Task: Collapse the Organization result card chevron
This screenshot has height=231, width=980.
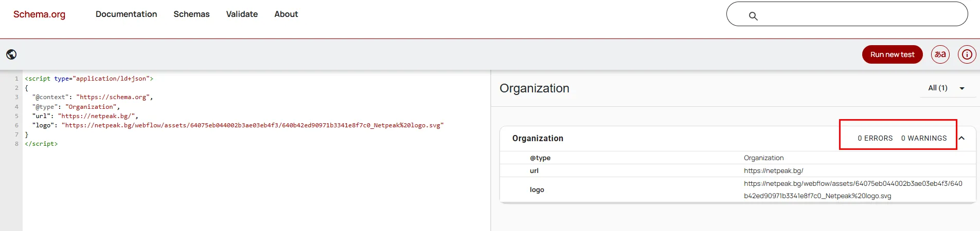Action: 961,138
